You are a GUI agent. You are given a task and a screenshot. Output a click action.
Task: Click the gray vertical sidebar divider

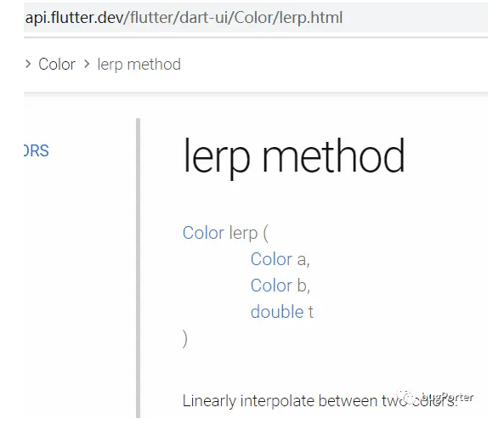point(138,269)
